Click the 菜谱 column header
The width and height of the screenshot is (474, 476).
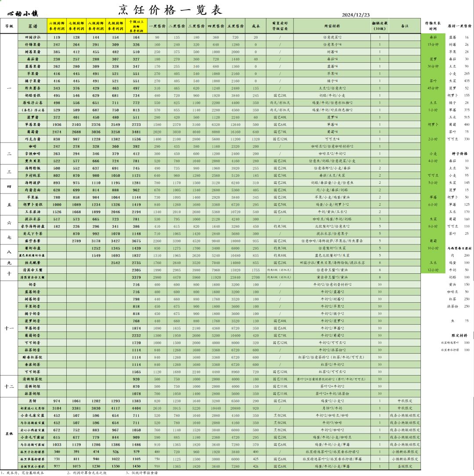[x=32, y=26]
